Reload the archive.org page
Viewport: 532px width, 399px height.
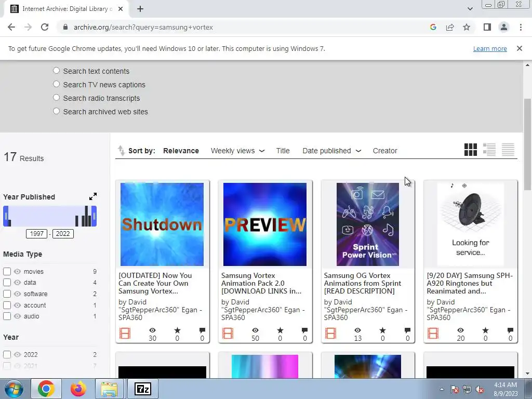tap(45, 27)
